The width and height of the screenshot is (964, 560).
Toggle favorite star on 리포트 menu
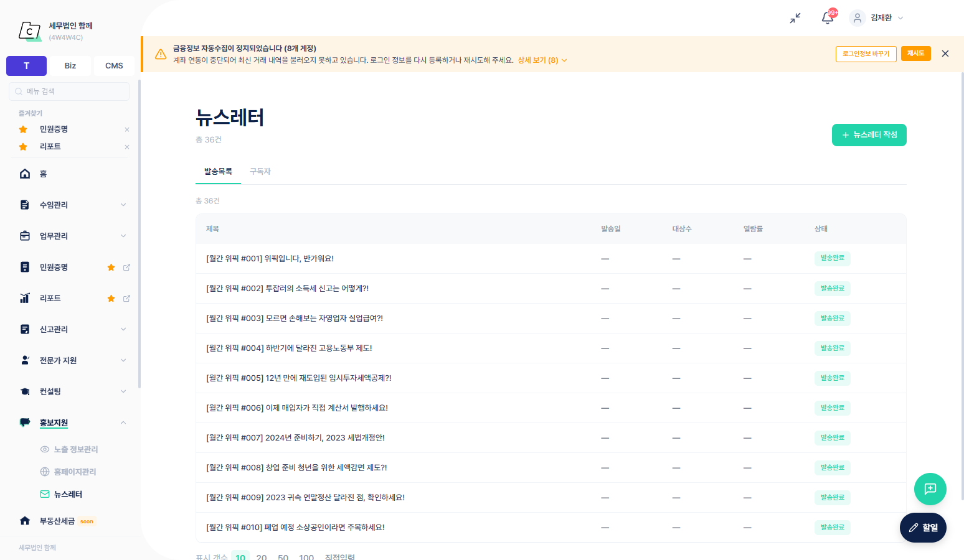click(111, 298)
